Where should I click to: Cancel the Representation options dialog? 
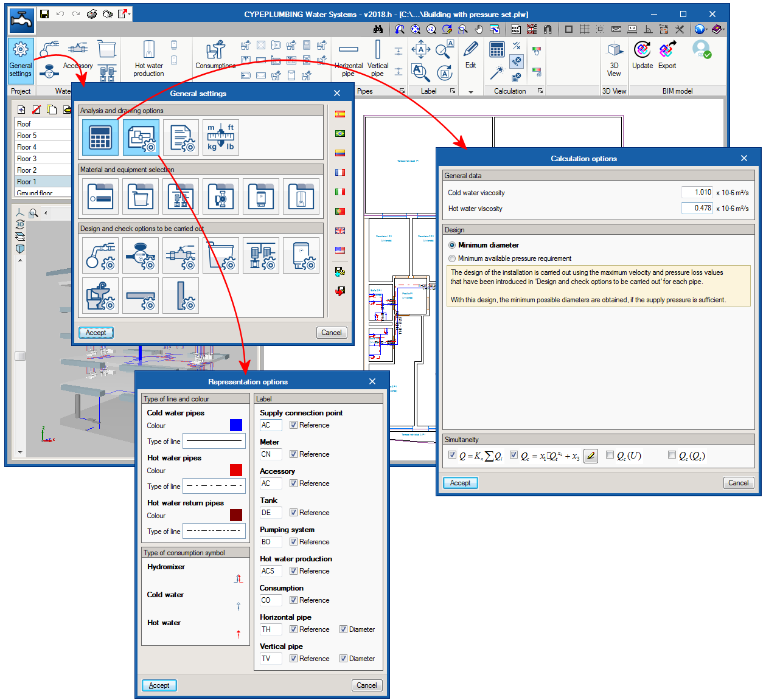click(x=367, y=685)
